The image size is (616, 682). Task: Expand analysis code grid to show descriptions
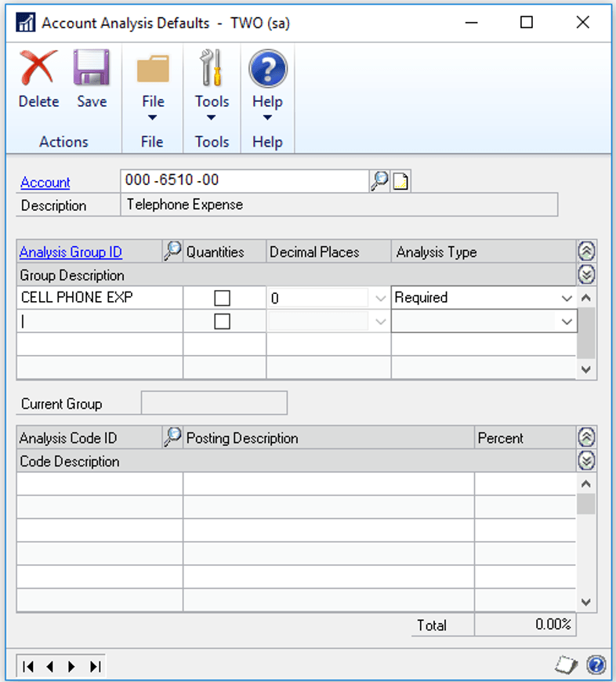(x=586, y=461)
